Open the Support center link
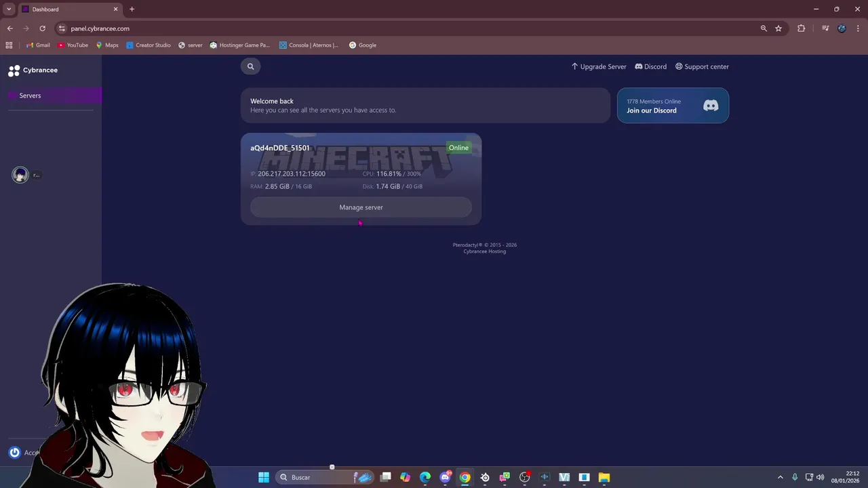Screen dimensions: 868x488 pyautogui.click(x=702, y=66)
